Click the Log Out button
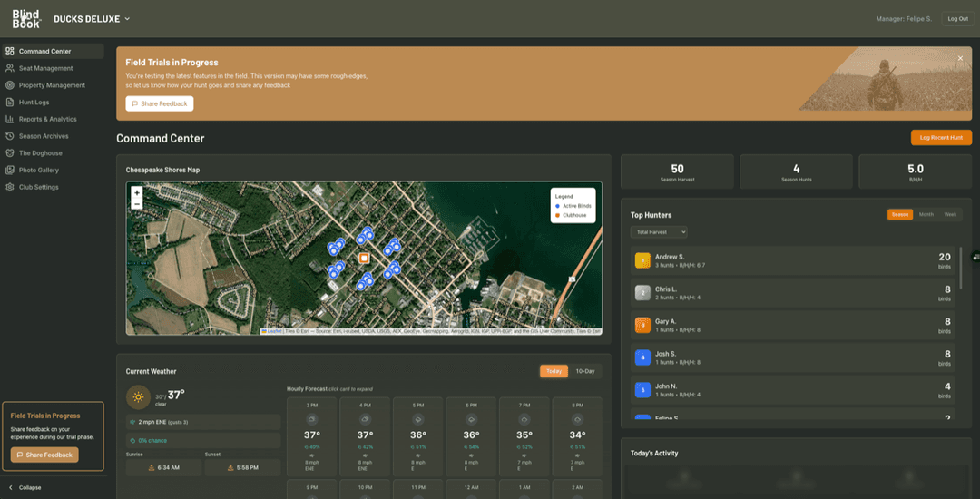 pos(957,19)
